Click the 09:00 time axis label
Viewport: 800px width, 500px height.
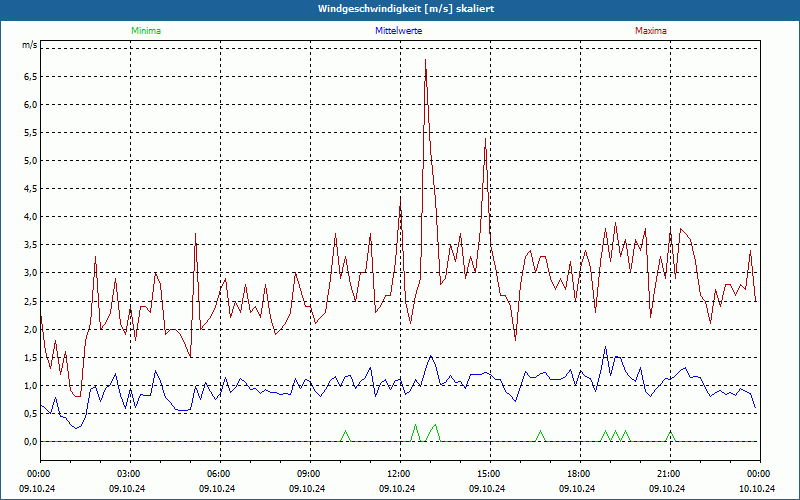311,474
